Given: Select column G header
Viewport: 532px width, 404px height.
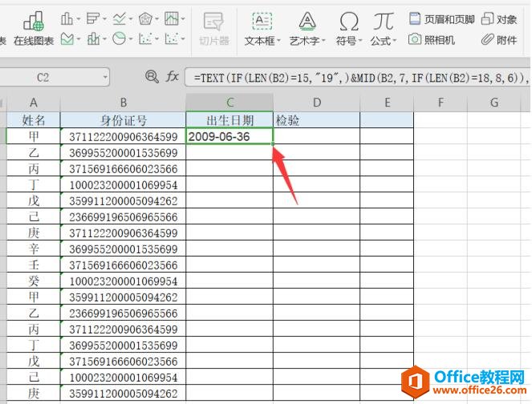Looking at the screenshot, I should point(494,103).
